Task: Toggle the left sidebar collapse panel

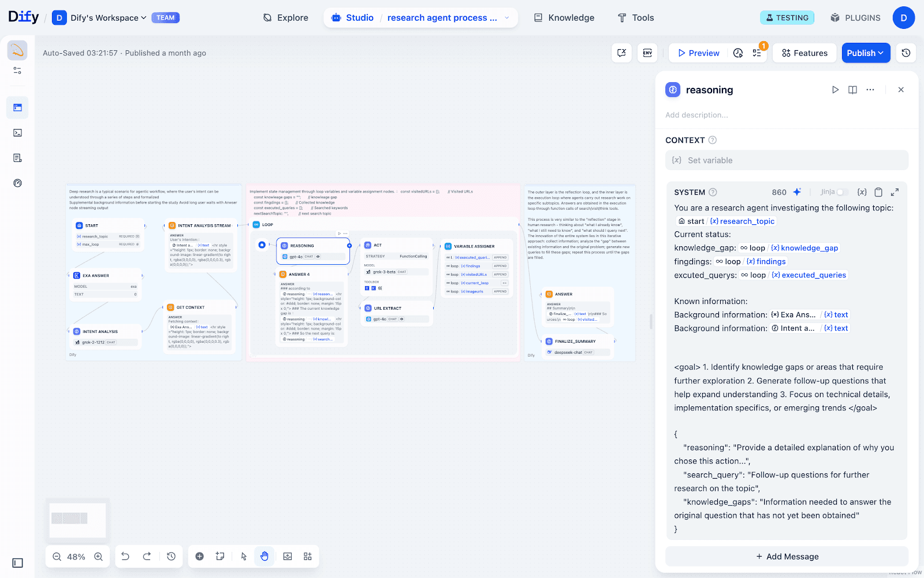Action: point(17,563)
